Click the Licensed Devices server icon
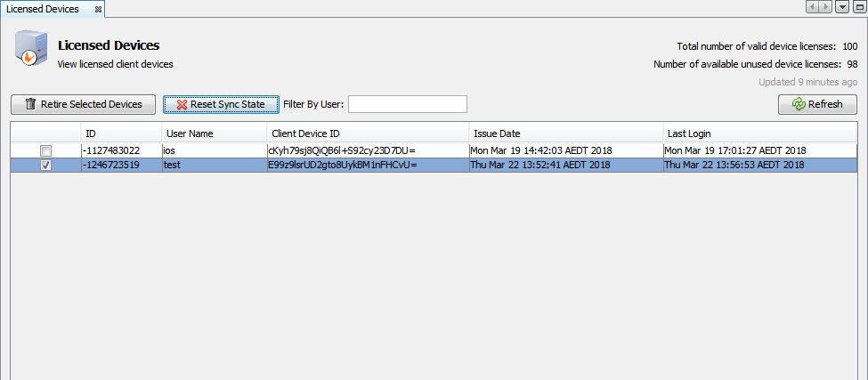This screenshot has width=868, height=380. tap(30, 50)
